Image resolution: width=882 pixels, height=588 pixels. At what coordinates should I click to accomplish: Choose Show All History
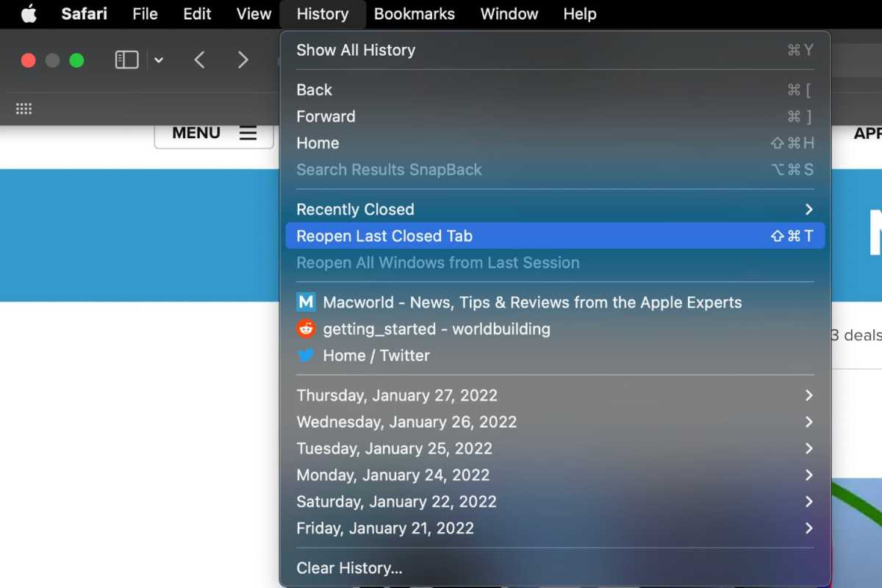(555, 50)
